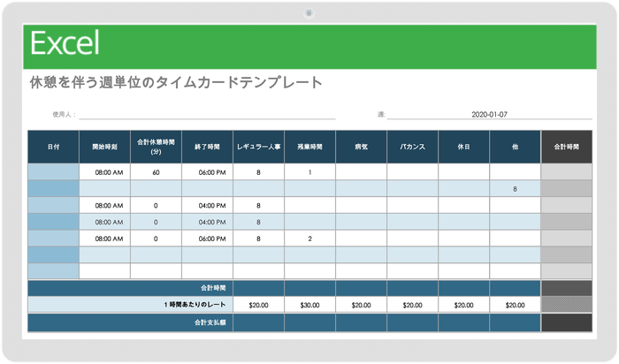Click the 週: label

click(x=381, y=114)
